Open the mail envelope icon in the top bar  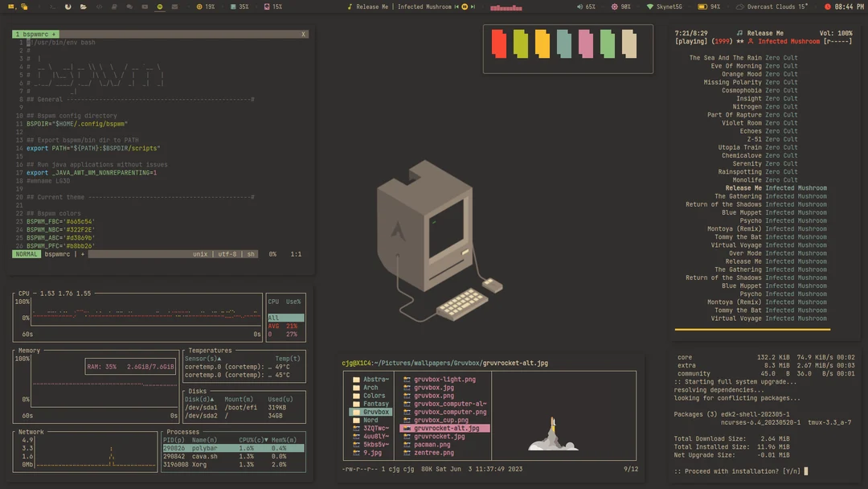coord(175,6)
